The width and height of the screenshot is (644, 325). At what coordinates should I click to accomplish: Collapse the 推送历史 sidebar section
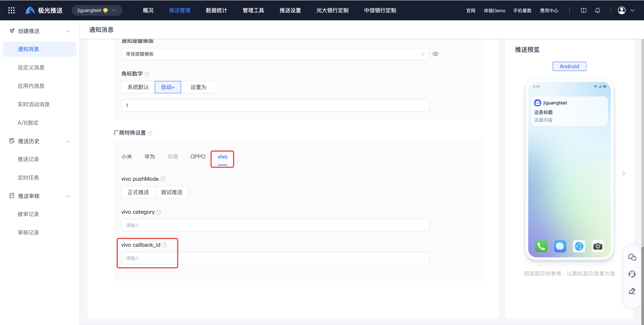(x=68, y=141)
